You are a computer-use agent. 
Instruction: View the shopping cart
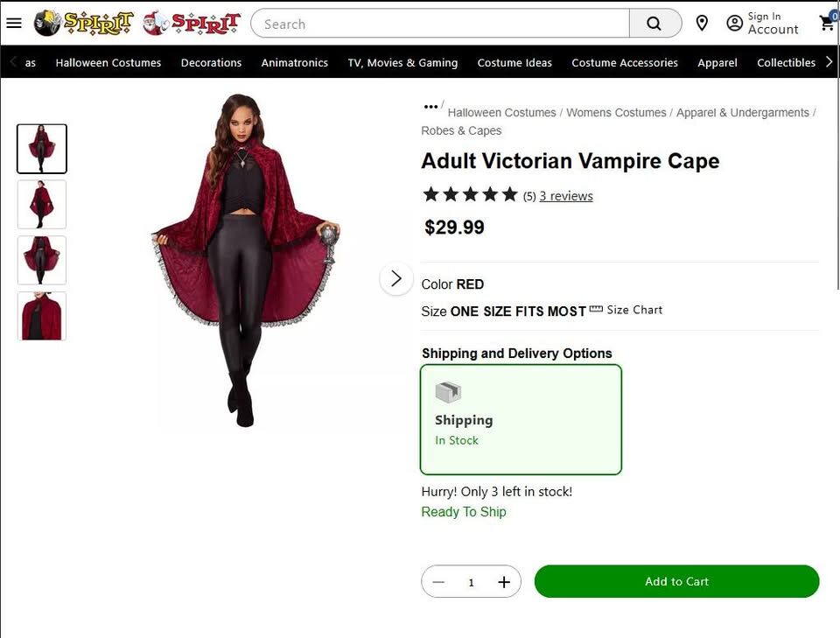click(827, 23)
